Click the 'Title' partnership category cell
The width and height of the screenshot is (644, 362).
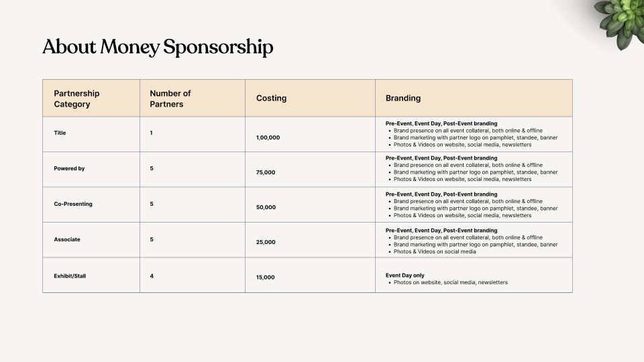click(60, 133)
